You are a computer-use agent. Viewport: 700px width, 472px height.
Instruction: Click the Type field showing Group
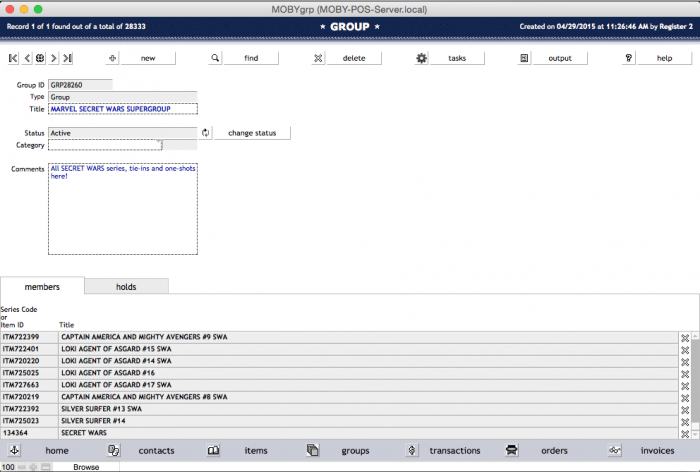(x=123, y=97)
